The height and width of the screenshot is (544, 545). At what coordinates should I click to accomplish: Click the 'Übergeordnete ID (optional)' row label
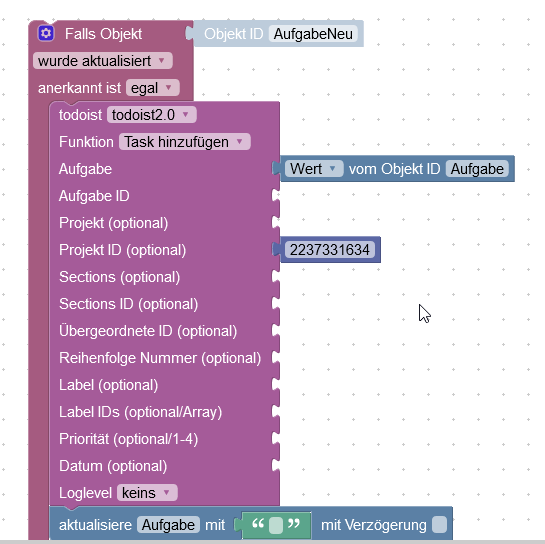click(x=148, y=331)
